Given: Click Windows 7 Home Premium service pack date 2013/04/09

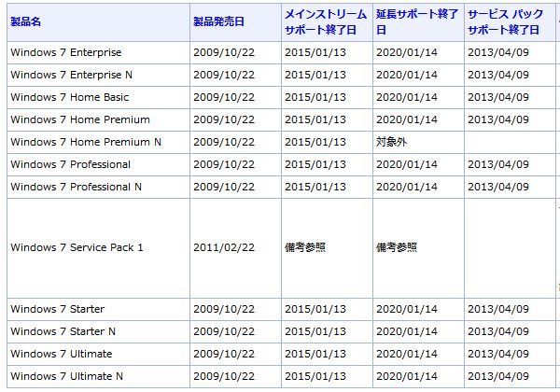Looking at the screenshot, I should [498, 119].
